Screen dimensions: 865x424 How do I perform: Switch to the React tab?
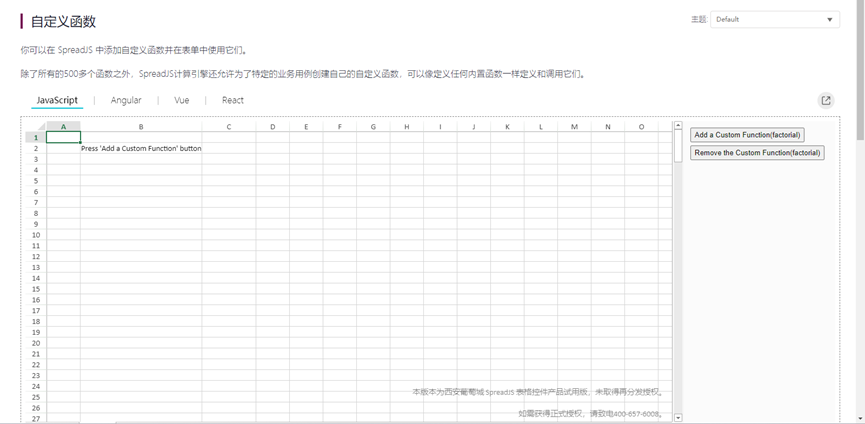pos(233,100)
